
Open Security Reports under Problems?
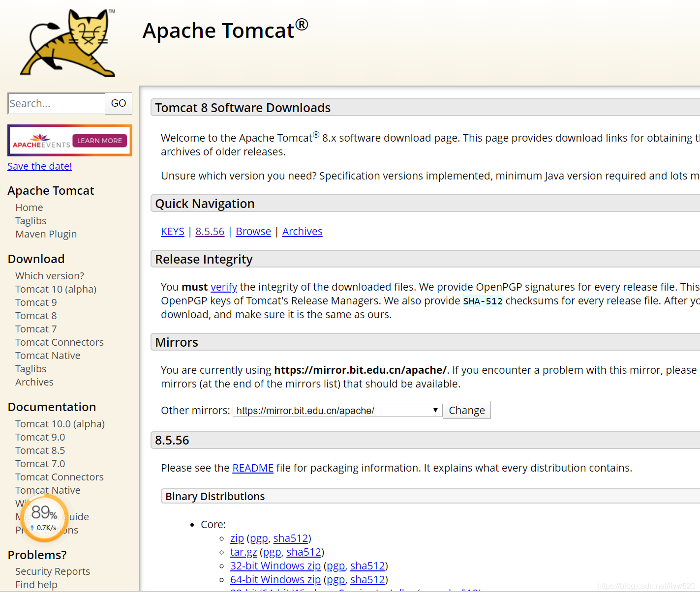pyautogui.click(x=52, y=571)
